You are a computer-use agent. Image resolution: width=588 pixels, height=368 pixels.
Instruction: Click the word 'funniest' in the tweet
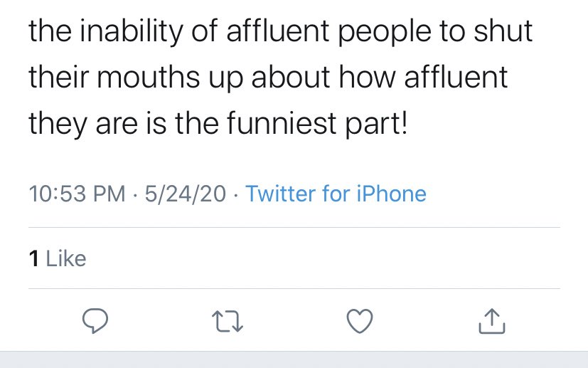coord(282,124)
